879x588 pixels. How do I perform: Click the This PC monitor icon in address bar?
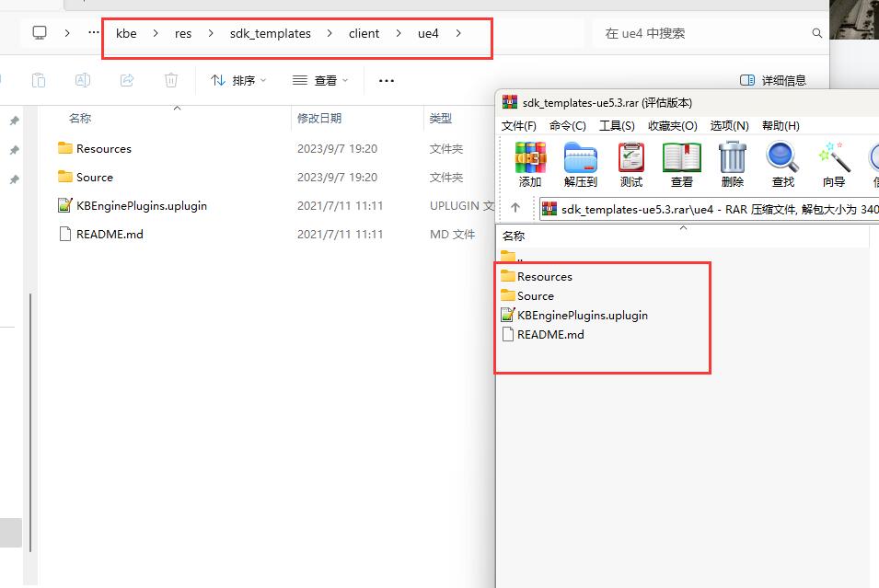(40, 33)
